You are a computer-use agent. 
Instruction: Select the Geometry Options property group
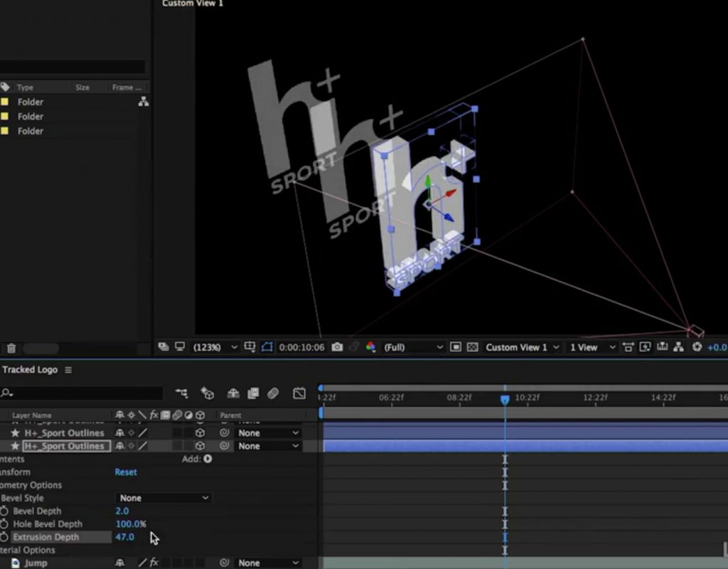tap(31, 485)
